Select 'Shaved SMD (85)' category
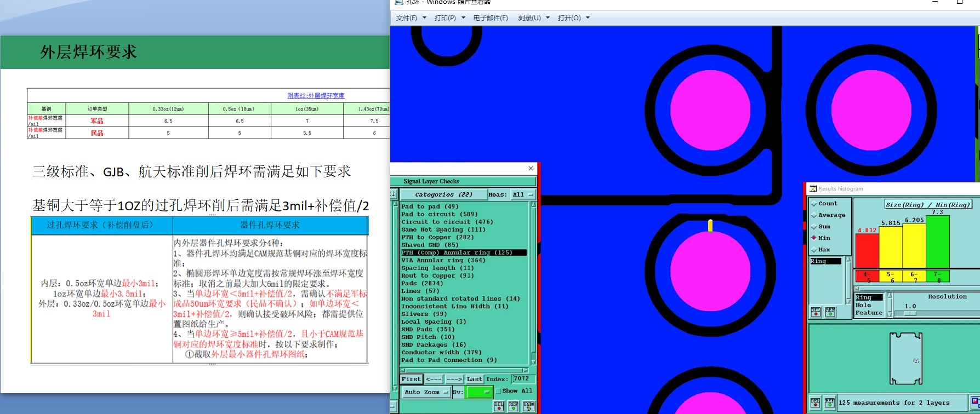The height and width of the screenshot is (414, 980). click(430, 245)
